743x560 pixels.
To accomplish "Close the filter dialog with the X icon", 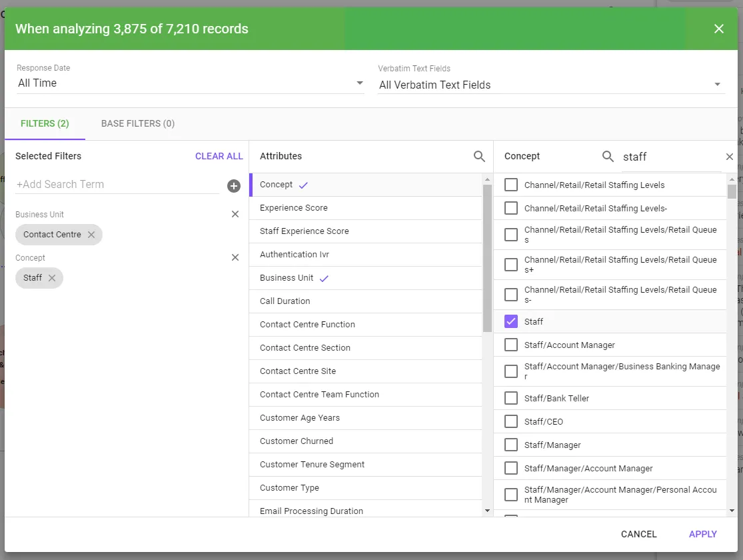I will tap(718, 29).
